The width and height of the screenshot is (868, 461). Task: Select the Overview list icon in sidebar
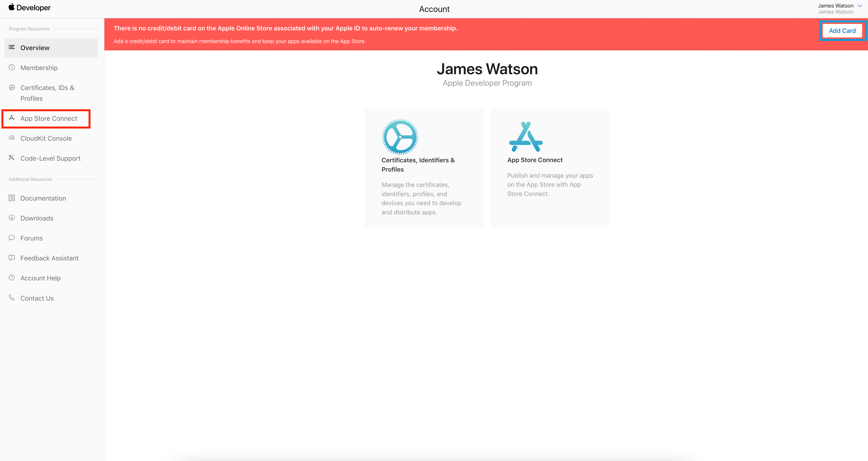tap(12, 47)
